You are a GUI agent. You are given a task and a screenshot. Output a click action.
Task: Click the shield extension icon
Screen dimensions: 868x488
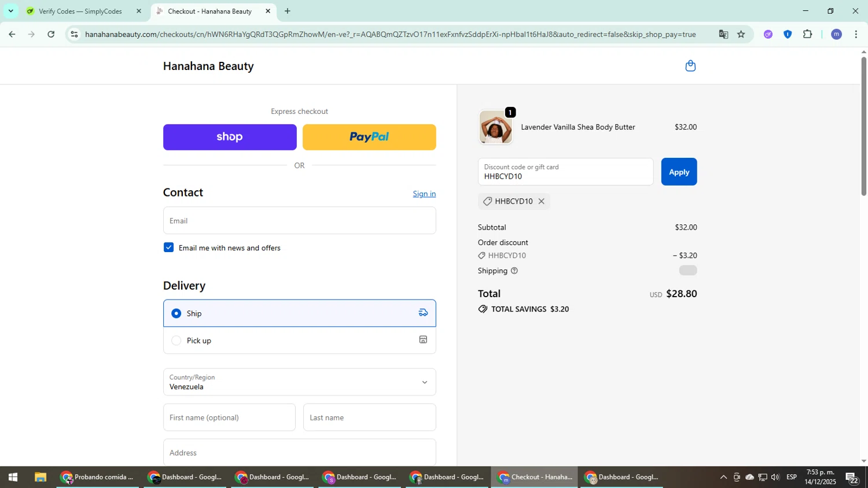(x=788, y=34)
